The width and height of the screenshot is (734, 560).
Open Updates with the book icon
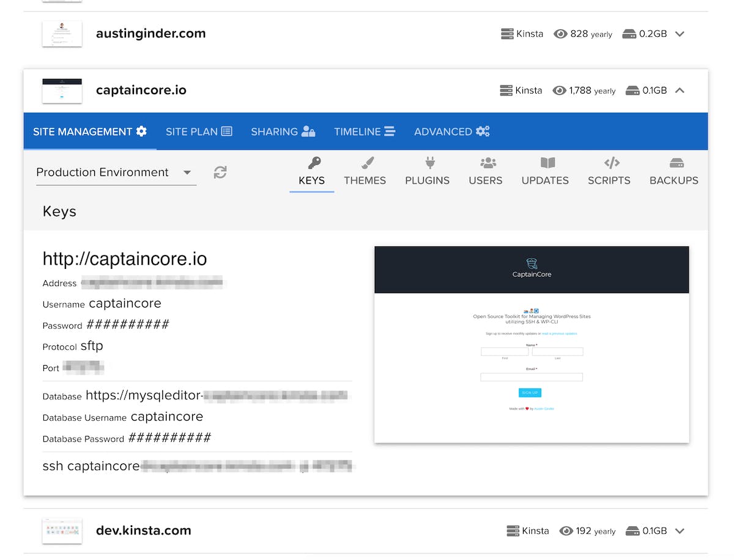pos(545,172)
